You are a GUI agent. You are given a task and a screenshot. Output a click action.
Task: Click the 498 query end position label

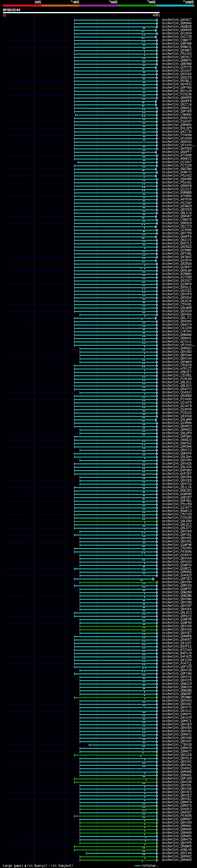click(155, 15)
